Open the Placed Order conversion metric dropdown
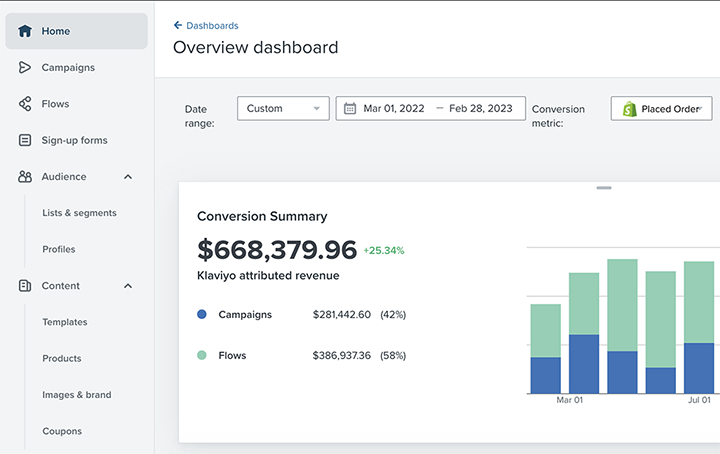This screenshot has width=720, height=454. [x=661, y=109]
